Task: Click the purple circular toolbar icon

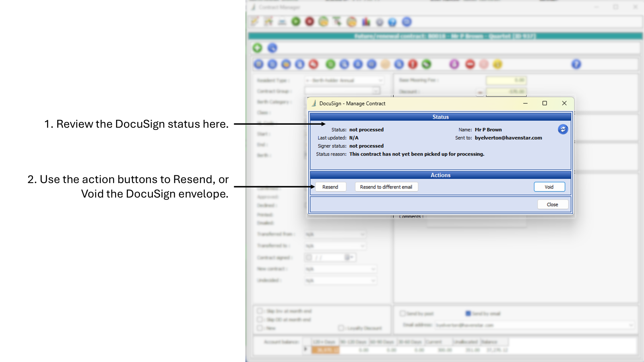Action: pyautogui.click(x=454, y=64)
